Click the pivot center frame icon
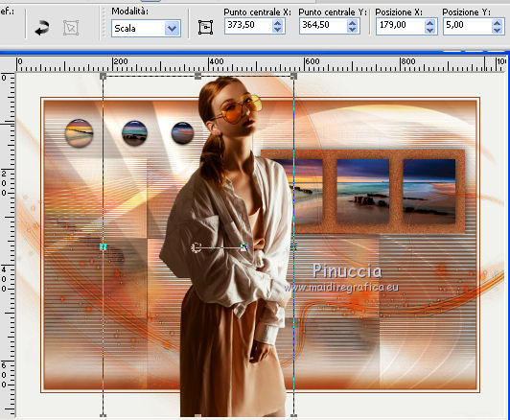The width and height of the screenshot is (510, 420). point(205,28)
